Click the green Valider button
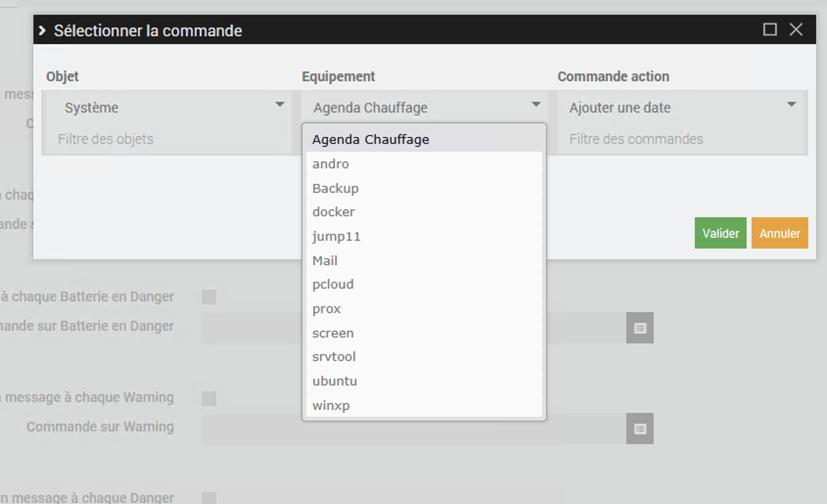Viewport: 827px width, 504px height. click(x=720, y=233)
